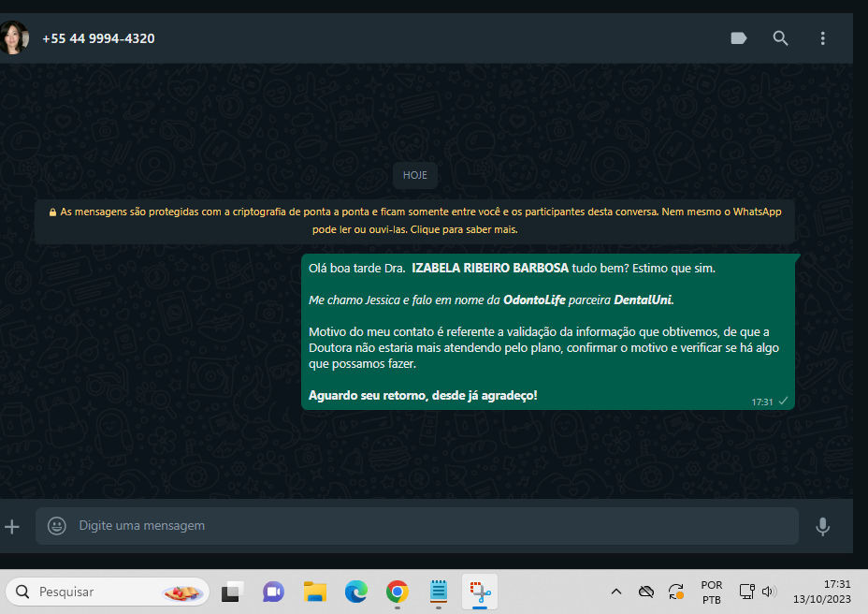Click the end-to-end encryption notice
The width and height of the screenshot is (868, 614).
pyautogui.click(x=415, y=221)
